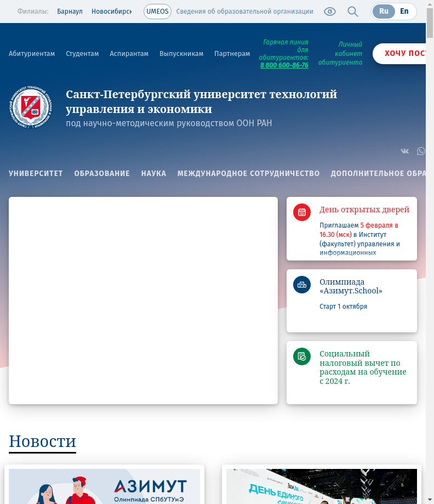Open accessibility eye icon for visually impaired
434x504 pixels.
point(329,12)
